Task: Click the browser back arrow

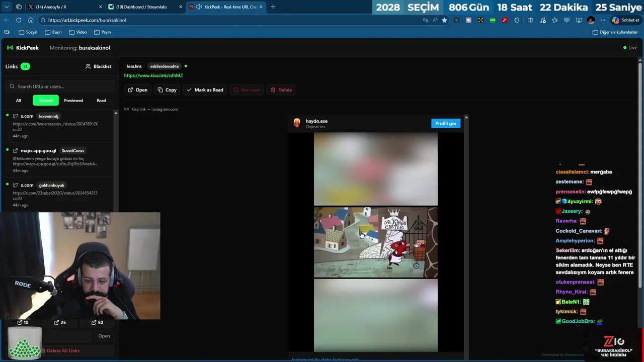Action: click(x=7, y=20)
